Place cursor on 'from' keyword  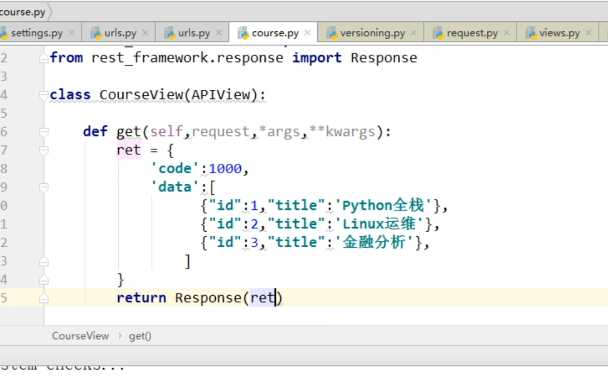[66, 58]
